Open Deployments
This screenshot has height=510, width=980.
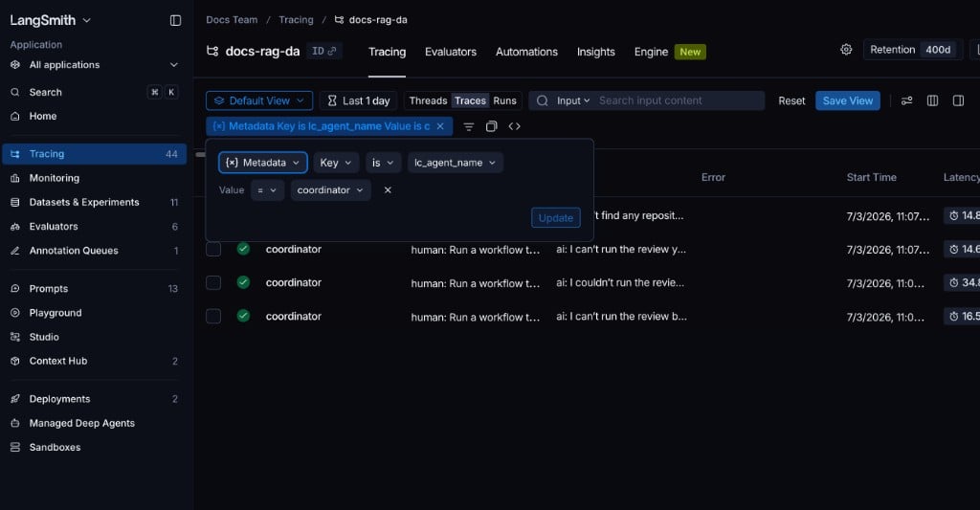tap(95, 399)
